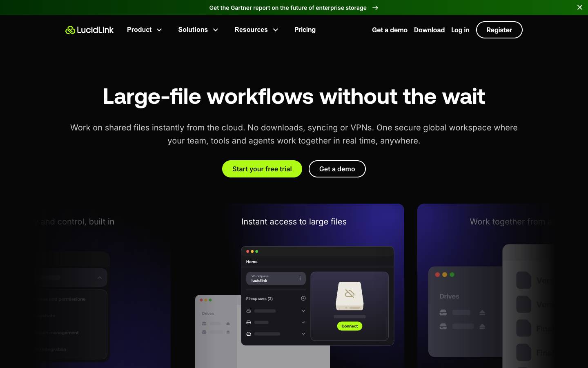Click 'Large-file workflows without the wait' headline
This screenshot has width=588, height=368.
(294, 96)
